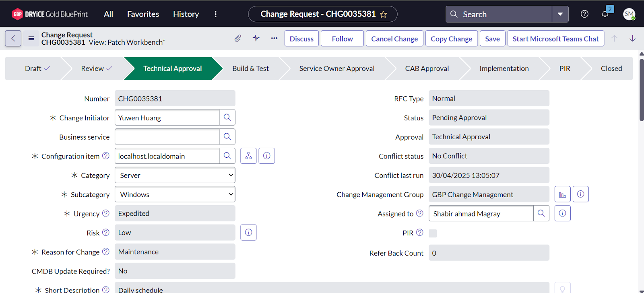The width and height of the screenshot is (644, 293).
Task: View group on-call schedule icon
Action: click(x=562, y=194)
